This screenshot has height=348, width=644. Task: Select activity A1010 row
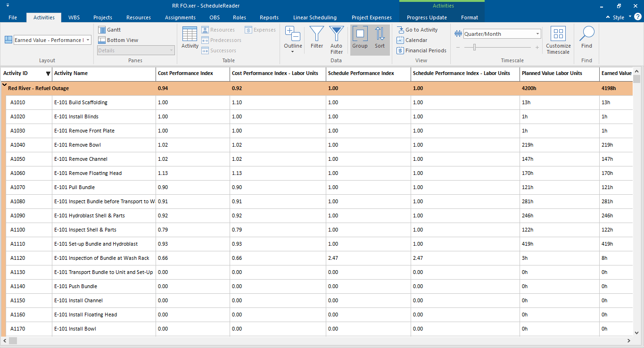pos(319,102)
